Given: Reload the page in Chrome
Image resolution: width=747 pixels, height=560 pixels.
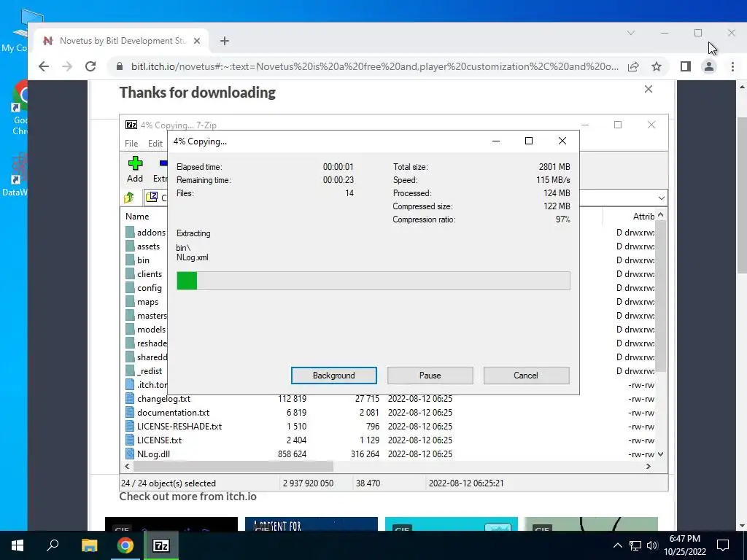Looking at the screenshot, I should [x=90, y=66].
